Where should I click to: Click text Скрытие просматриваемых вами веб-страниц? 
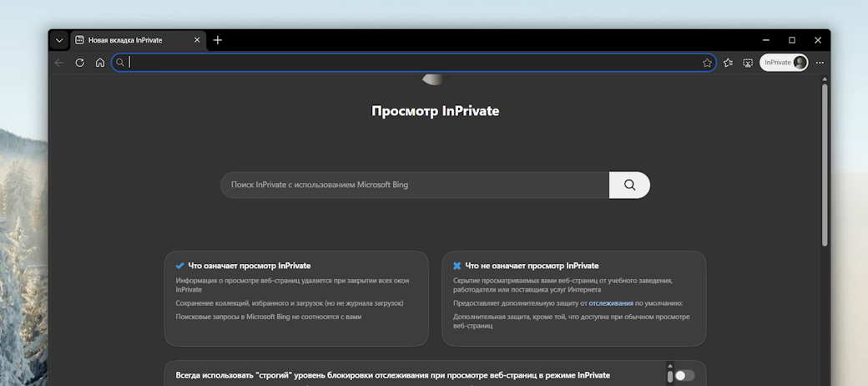click(x=563, y=285)
